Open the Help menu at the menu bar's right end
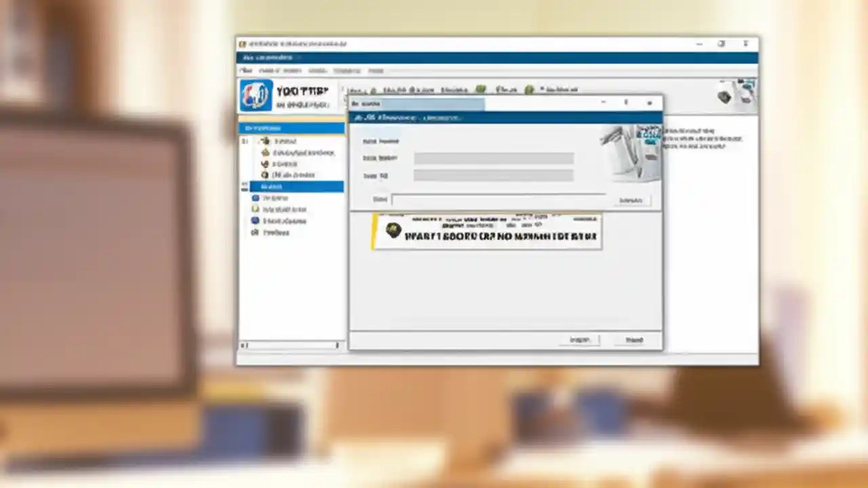 375,70
